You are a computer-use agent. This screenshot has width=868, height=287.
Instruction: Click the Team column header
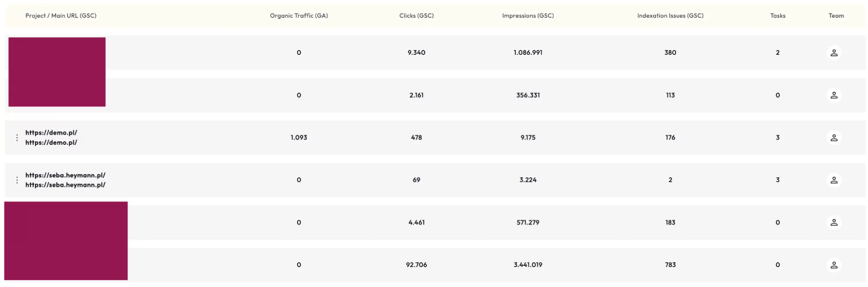click(x=836, y=16)
